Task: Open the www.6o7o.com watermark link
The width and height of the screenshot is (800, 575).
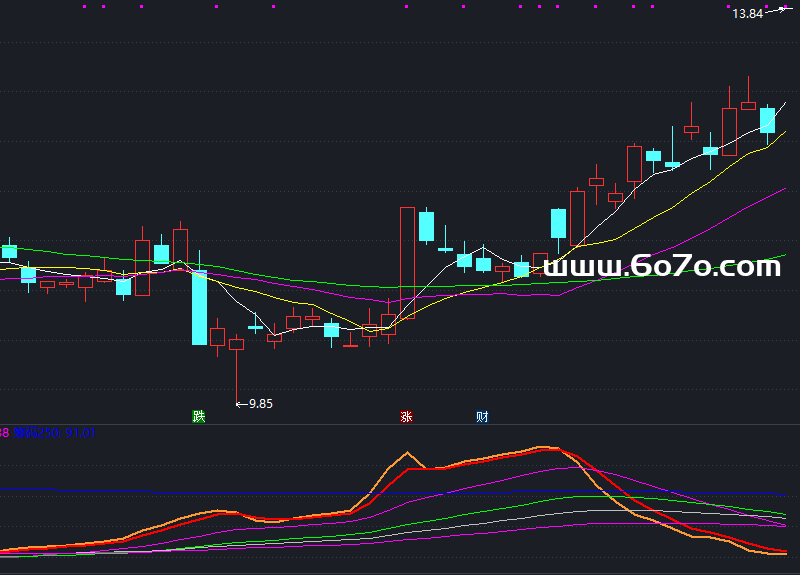Action: coord(662,266)
